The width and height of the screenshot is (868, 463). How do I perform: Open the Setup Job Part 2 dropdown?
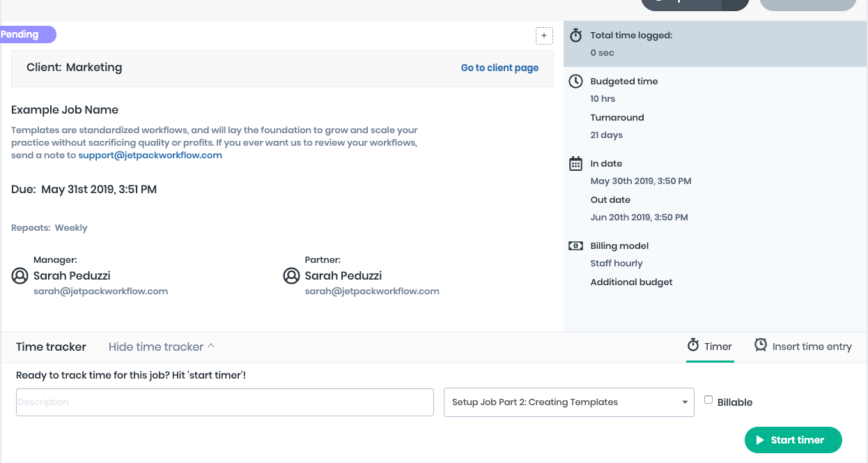[x=568, y=402]
